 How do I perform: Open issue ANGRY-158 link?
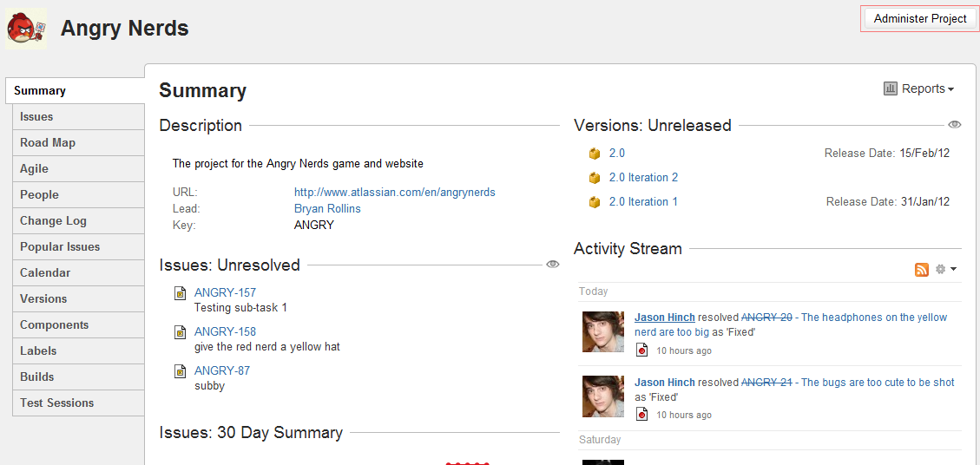225,331
